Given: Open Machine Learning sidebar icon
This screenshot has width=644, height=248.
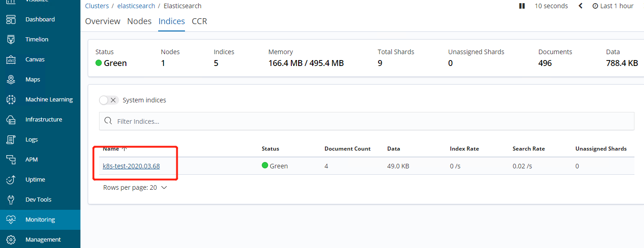Looking at the screenshot, I should point(11,100).
